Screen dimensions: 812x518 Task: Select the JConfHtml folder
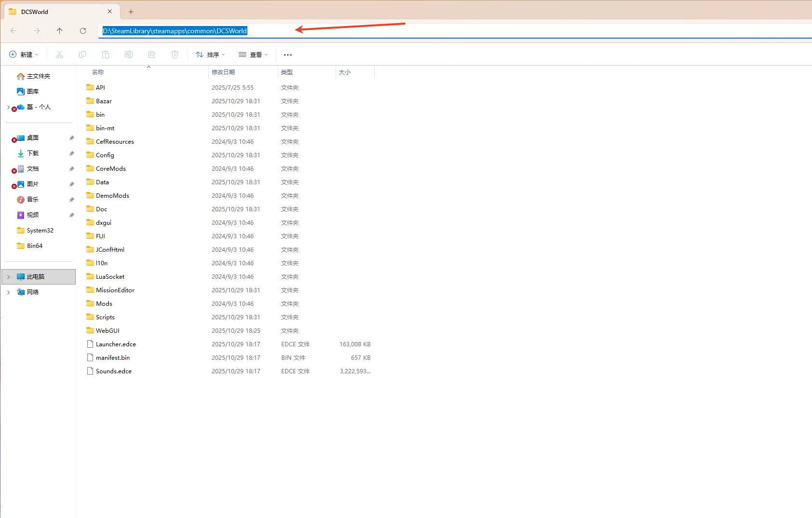110,250
